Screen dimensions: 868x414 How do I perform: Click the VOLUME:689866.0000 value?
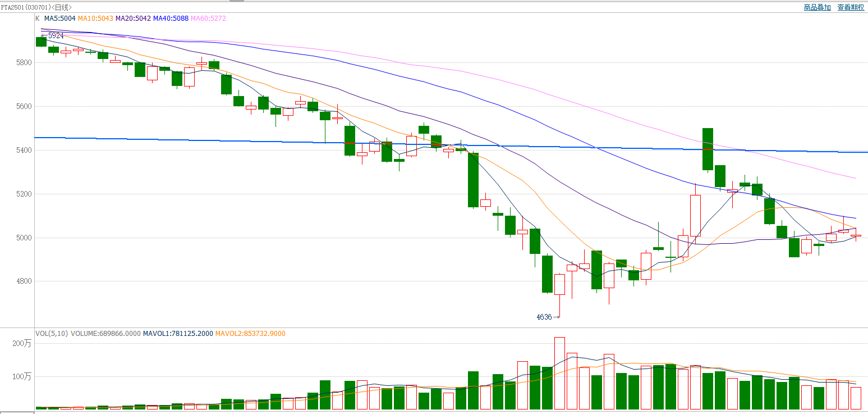(x=105, y=334)
